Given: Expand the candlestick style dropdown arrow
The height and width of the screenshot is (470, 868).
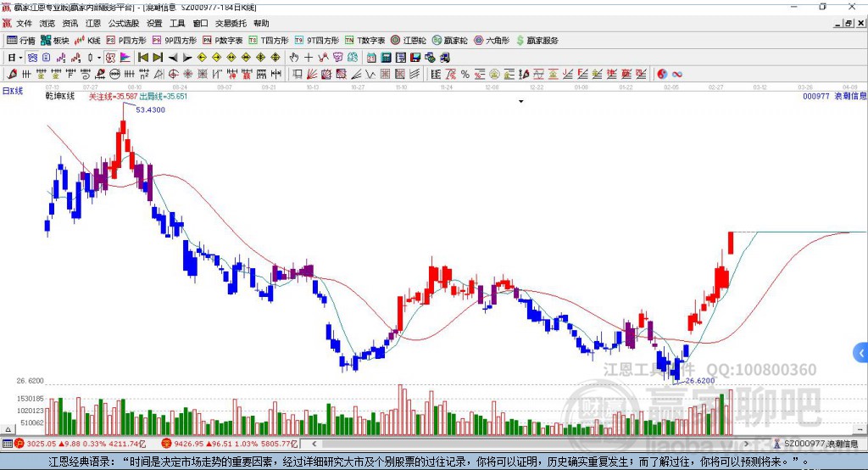Looking at the screenshot, I should coord(99,58).
